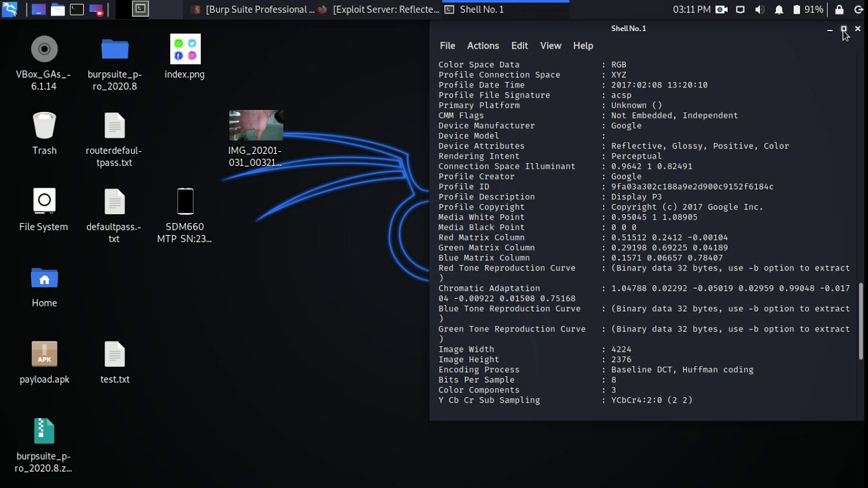Click the log out icon
The width and height of the screenshot is (868, 488).
point(859,9)
